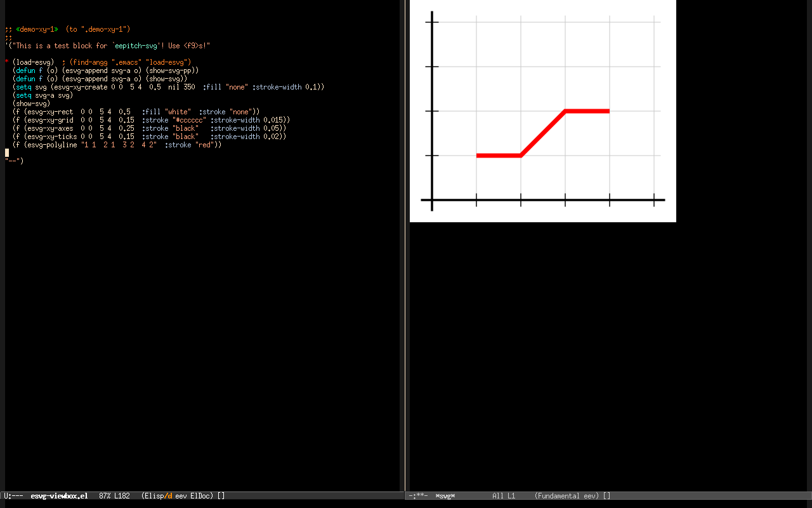Image resolution: width=812 pixels, height=508 pixels.
Task: Place cursor on esvg-polyline
Action: point(51,145)
